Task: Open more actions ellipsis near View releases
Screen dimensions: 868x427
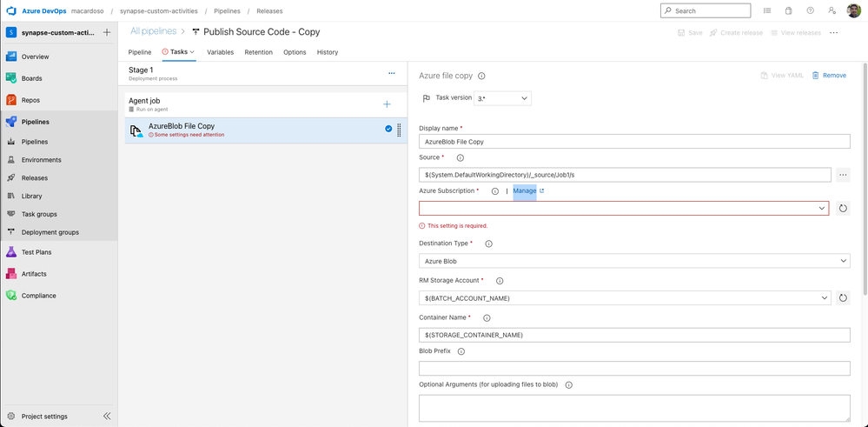Action: pyautogui.click(x=833, y=33)
